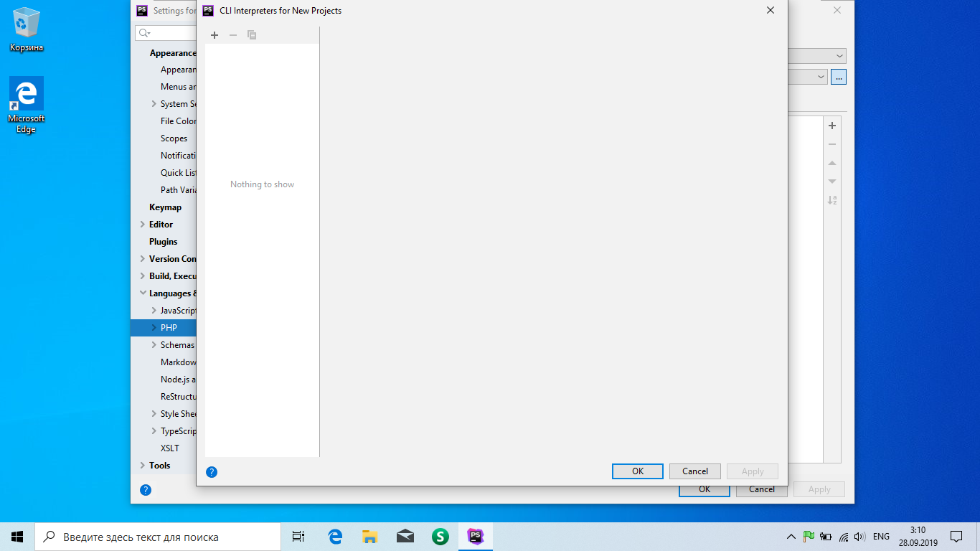Open File Explorer from the taskbar
This screenshot has height=551, width=980.
(x=369, y=536)
